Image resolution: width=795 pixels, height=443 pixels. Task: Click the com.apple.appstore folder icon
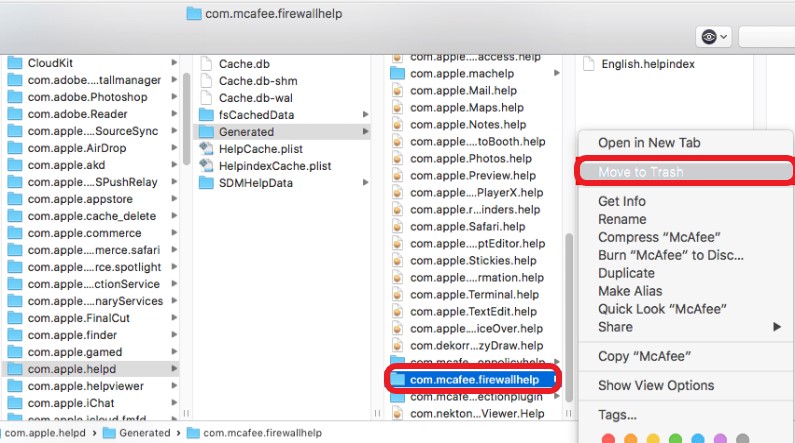pyautogui.click(x=15, y=199)
